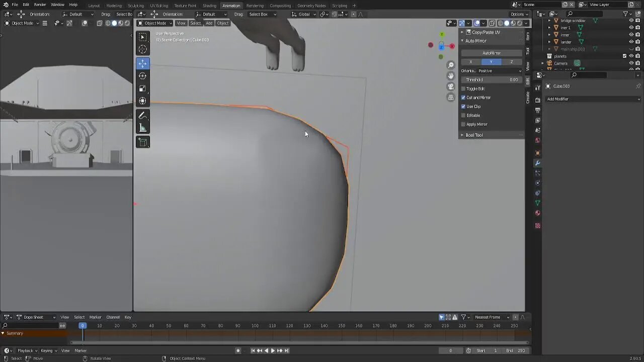
Task: Play animation forward
Action: 273,350
